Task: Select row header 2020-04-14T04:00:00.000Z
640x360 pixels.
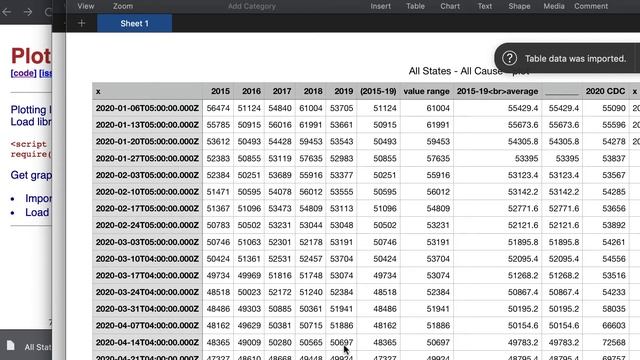Action: [x=147, y=342]
